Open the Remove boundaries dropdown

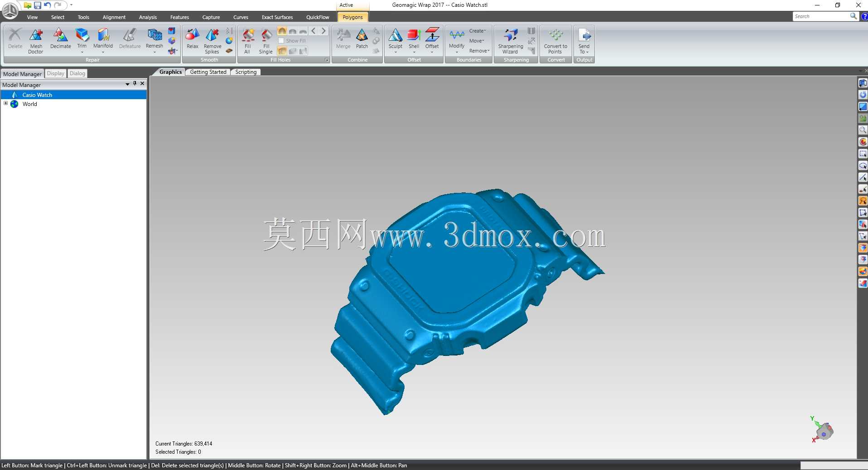(479, 51)
